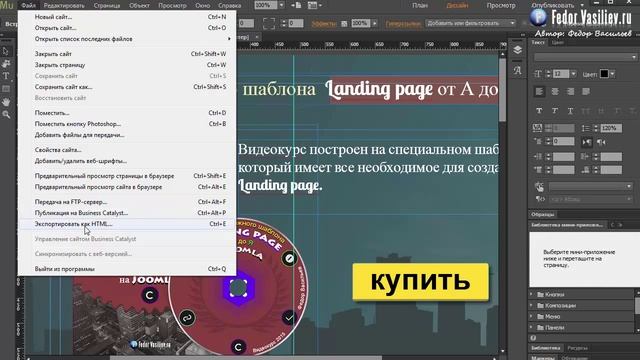The height and width of the screenshot is (360, 640).
Task: Choose 'Свойства сайта...' menu item
Action: tap(127, 150)
